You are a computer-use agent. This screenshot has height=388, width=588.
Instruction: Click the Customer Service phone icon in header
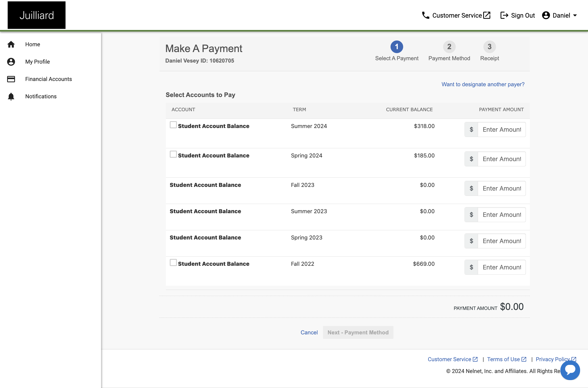(425, 15)
